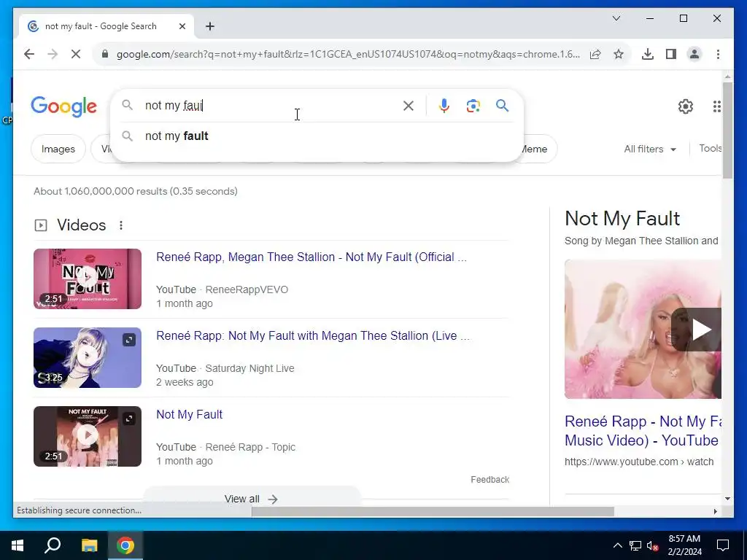Expand preview on SNL video thumbnail
Image resolution: width=747 pixels, height=560 pixels.
click(x=129, y=340)
